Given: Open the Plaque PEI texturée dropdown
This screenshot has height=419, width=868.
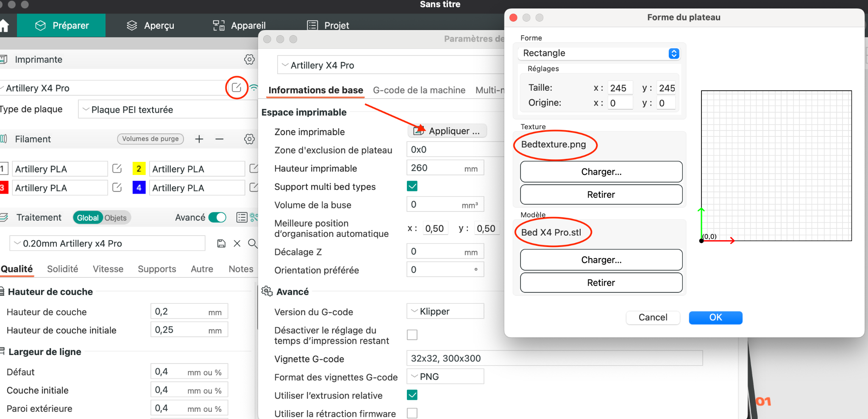Looking at the screenshot, I should pyautogui.click(x=168, y=109).
